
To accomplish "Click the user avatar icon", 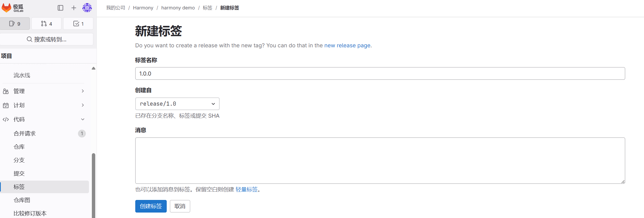I will [x=87, y=8].
